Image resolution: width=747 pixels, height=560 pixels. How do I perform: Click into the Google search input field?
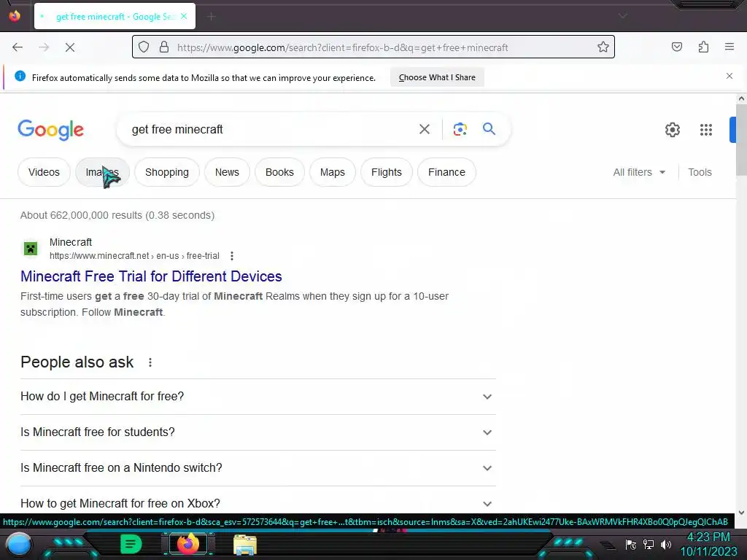[x=271, y=129]
